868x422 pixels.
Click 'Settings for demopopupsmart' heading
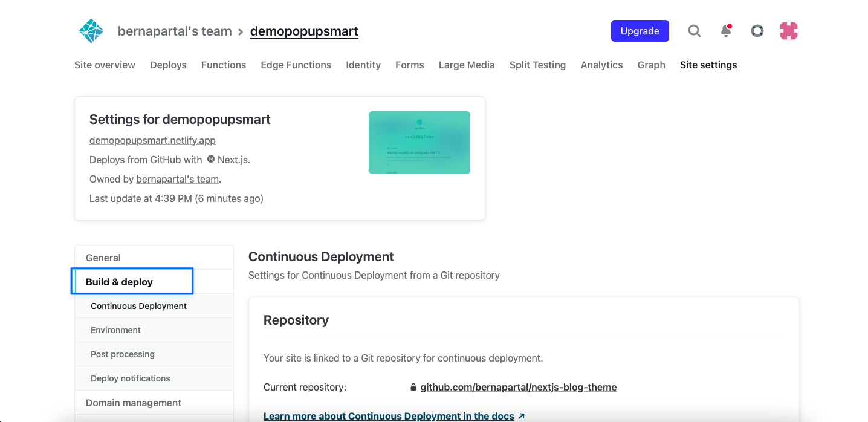point(180,119)
